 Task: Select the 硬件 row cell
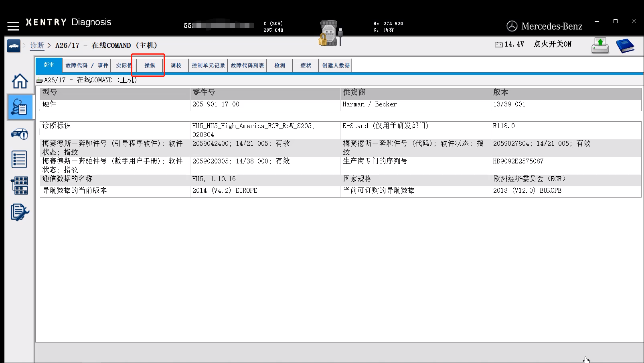pyautogui.click(x=115, y=105)
